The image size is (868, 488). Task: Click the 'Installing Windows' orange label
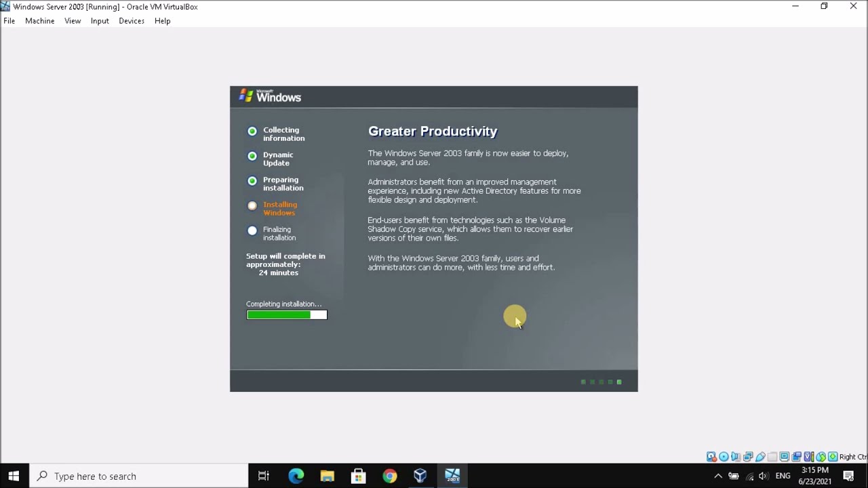[280, 209]
